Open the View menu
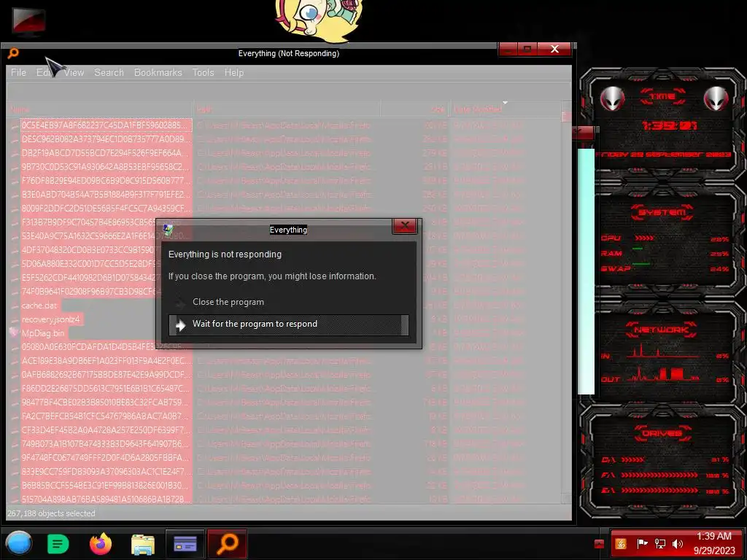 tap(74, 72)
